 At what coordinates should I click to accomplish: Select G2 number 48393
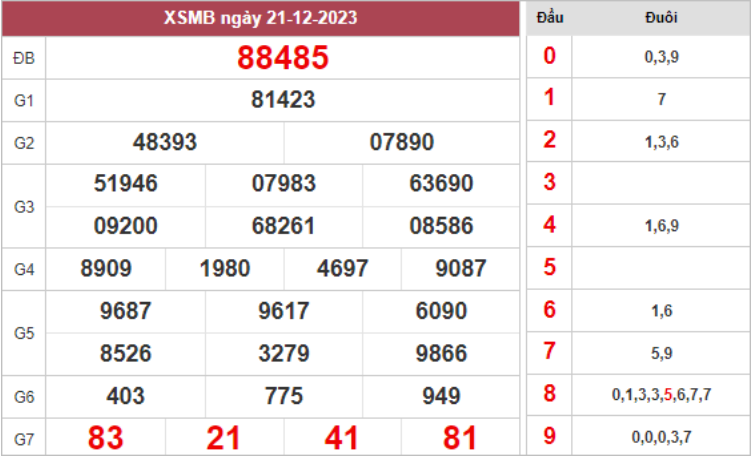coord(164,142)
